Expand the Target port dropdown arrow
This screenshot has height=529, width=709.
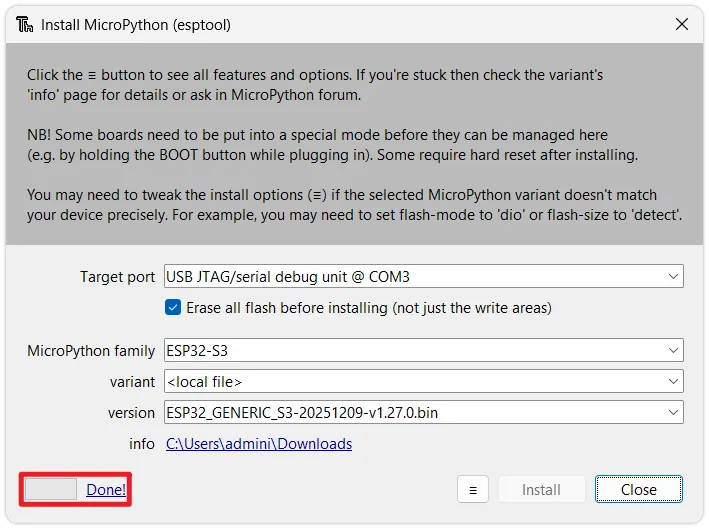click(x=671, y=276)
